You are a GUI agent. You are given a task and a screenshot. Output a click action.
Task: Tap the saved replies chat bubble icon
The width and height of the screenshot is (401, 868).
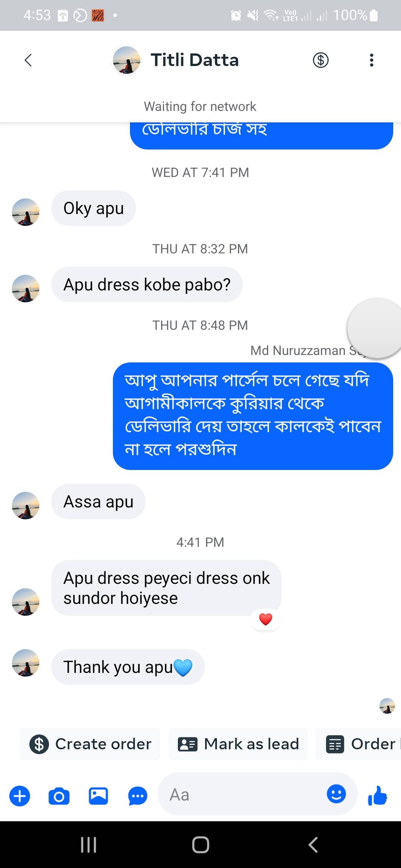(x=137, y=796)
